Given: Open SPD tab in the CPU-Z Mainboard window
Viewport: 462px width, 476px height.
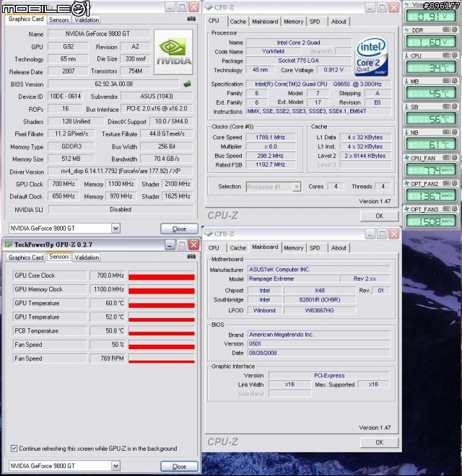Looking at the screenshot, I should tap(315, 248).
